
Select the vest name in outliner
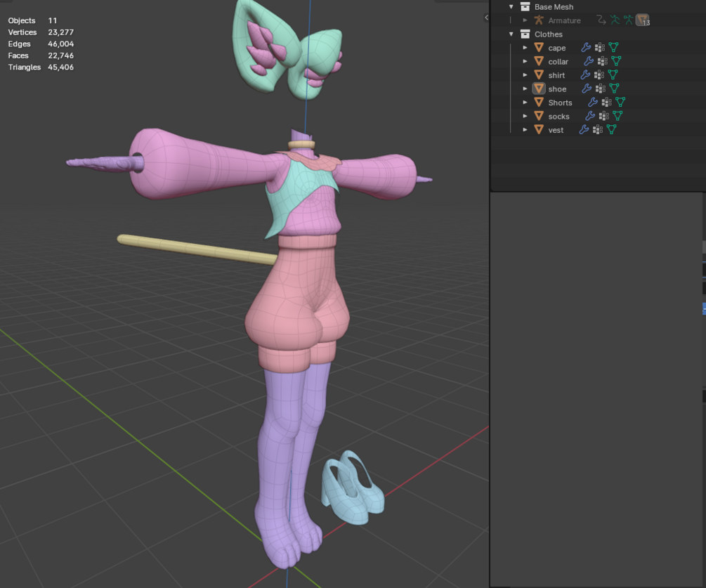pos(556,130)
